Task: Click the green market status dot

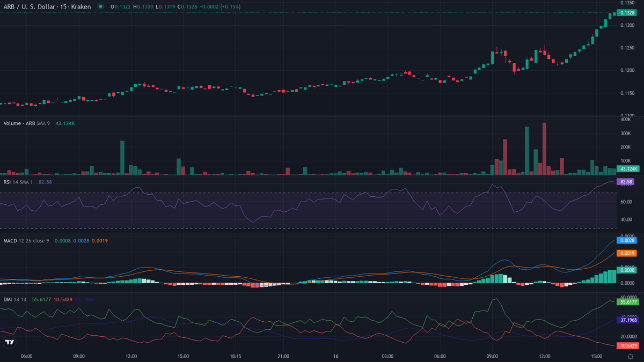Action: (100, 6)
